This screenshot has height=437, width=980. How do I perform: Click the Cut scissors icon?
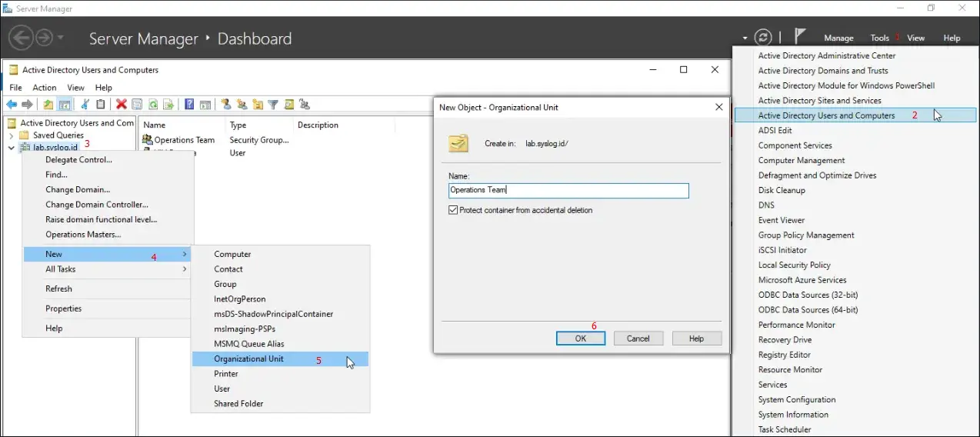[85, 105]
